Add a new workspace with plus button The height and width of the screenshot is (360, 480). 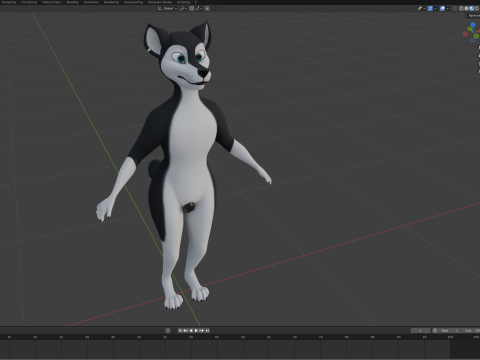(196, 2)
